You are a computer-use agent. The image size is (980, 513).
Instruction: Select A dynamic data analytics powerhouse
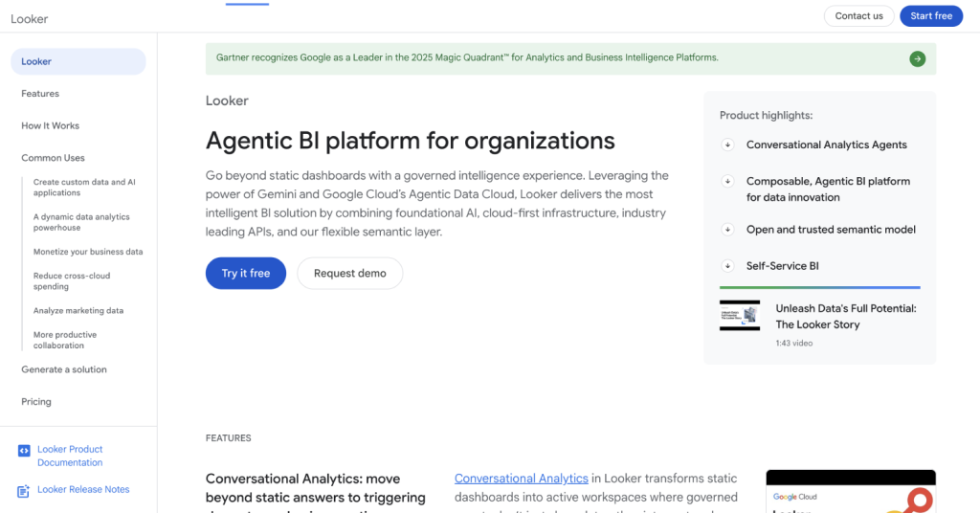tap(81, 222)
